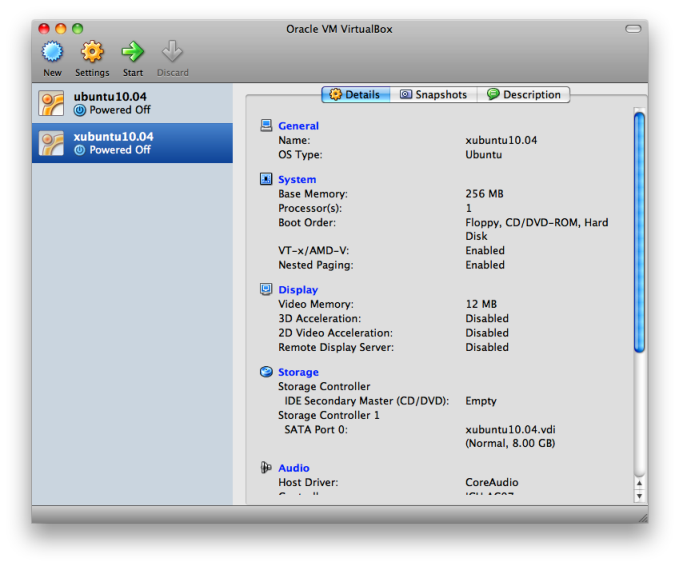
Task: Click the General section computer icon
Action: pos(266,126)
